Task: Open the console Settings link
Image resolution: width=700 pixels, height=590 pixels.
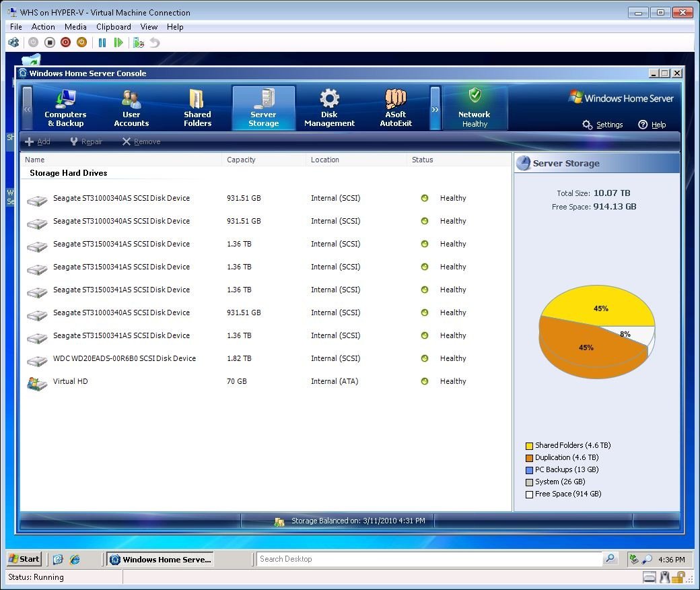Action: tap(602, 125)
